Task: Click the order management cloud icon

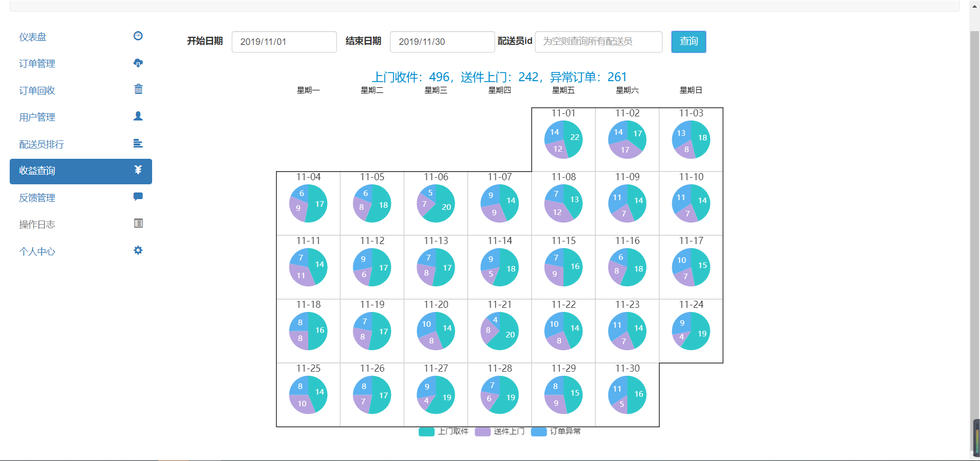Action: (138, 63)
